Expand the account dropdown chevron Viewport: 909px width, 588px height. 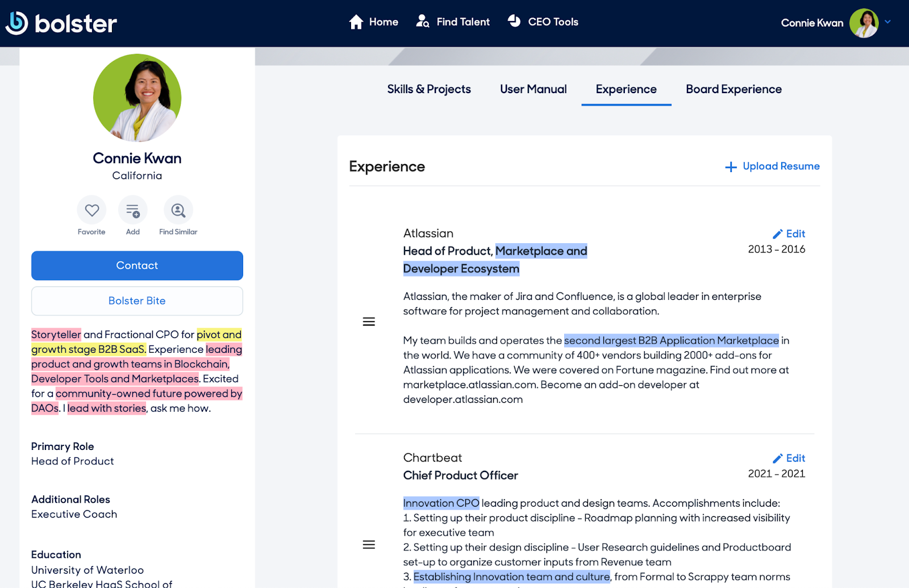888,22
